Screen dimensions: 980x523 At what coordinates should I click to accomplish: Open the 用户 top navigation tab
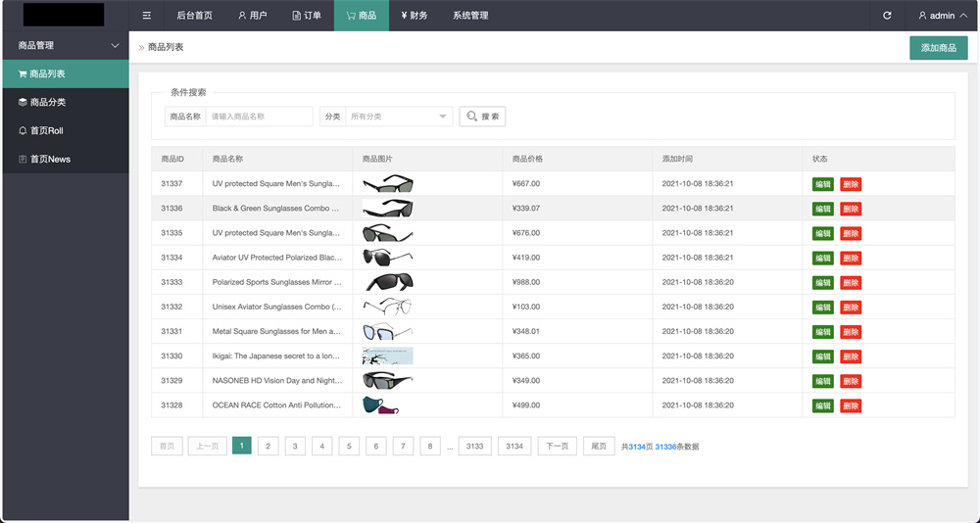pos(252,16)
